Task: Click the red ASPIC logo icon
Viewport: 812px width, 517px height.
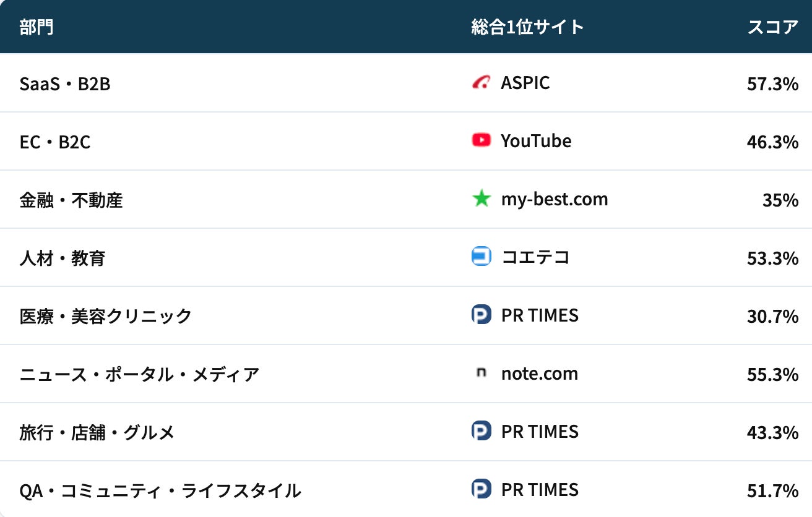Action: coord(481,82)
